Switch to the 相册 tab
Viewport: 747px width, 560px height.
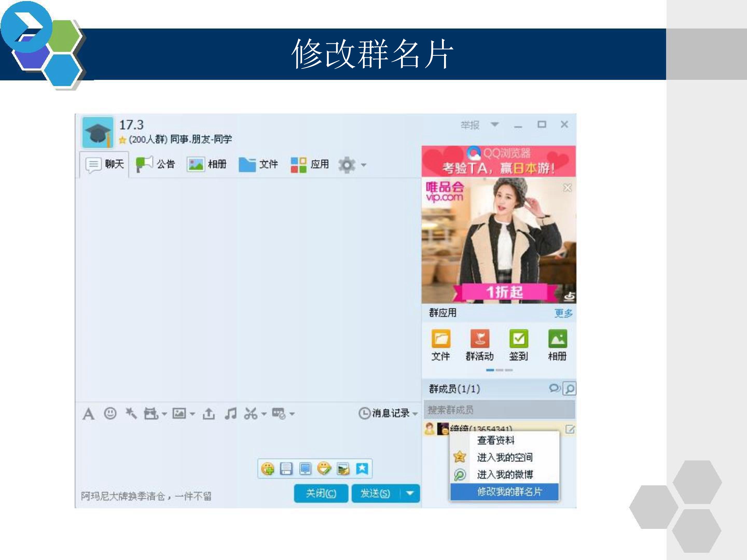(x=207, y=164)
